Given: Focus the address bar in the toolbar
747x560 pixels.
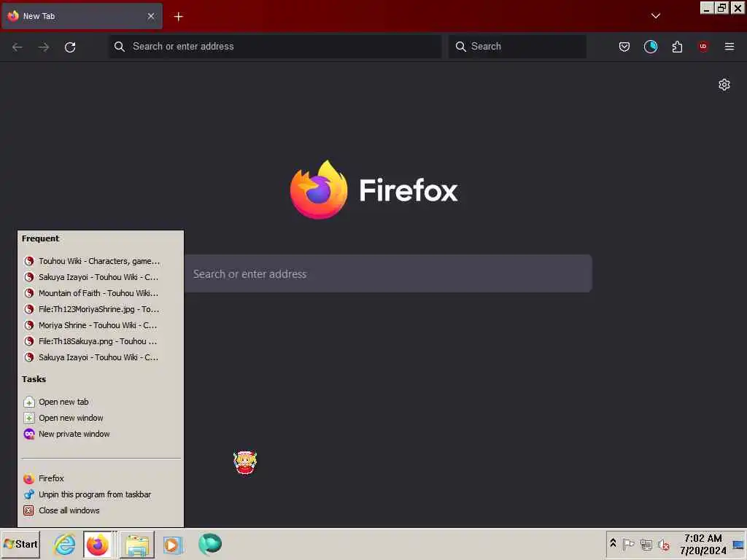Looking at the screenshot, I should (x=275, y=46).
